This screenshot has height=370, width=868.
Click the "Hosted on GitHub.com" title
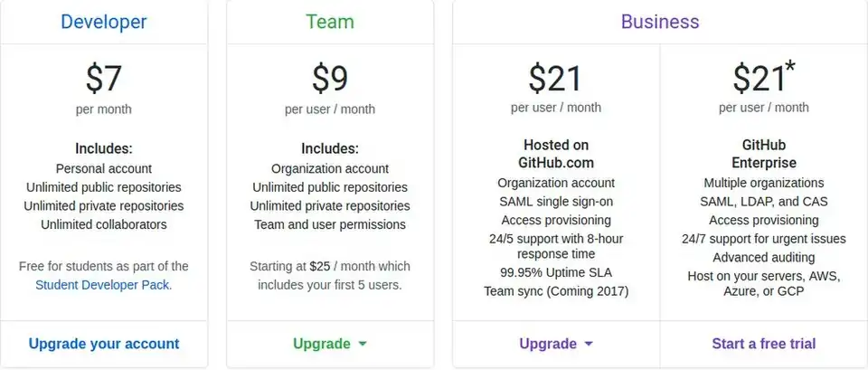[556, 154]
